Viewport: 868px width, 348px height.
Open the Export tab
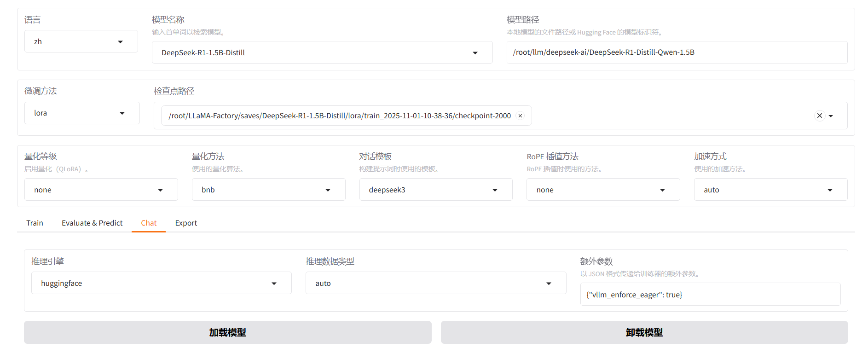(186, 223)
